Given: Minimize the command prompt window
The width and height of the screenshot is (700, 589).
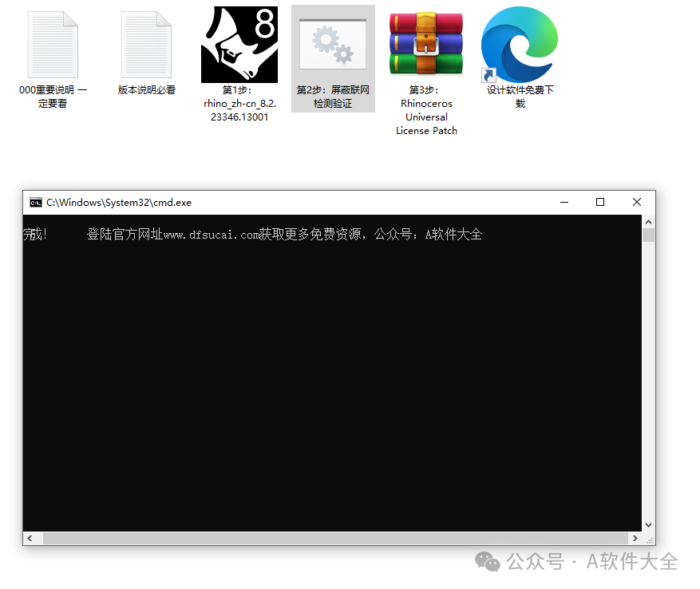Looking at the screenshot, I should (564, 202).
